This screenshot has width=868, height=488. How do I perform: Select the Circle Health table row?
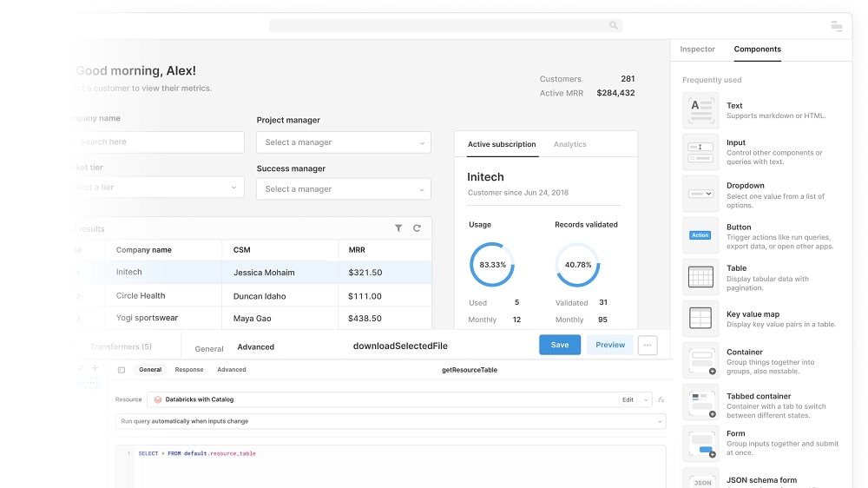[x=253, y=296]
